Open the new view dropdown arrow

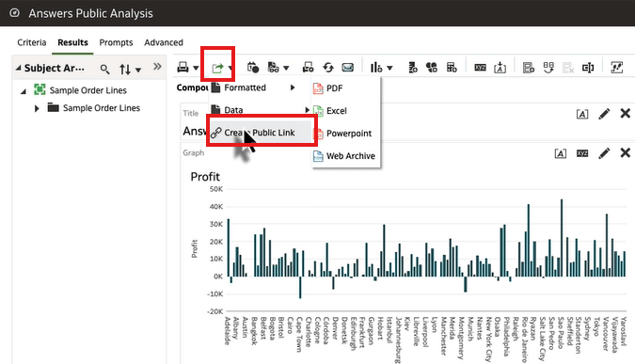pos(389,68)
